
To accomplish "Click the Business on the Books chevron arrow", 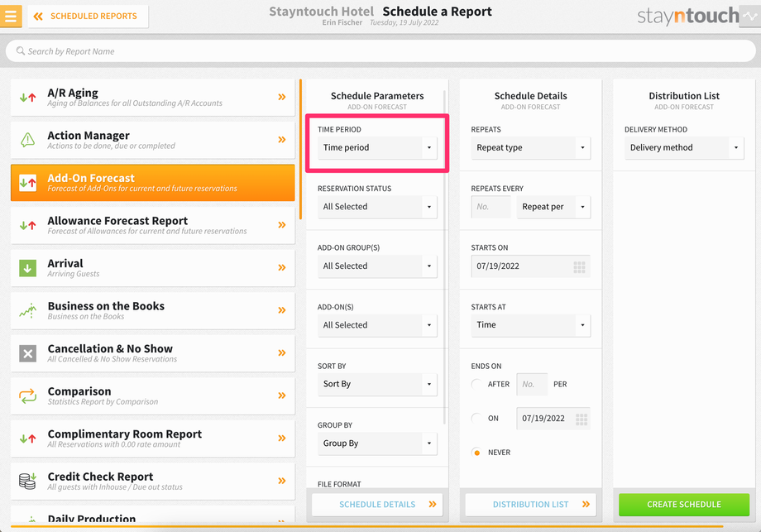I will coord(282,310).
